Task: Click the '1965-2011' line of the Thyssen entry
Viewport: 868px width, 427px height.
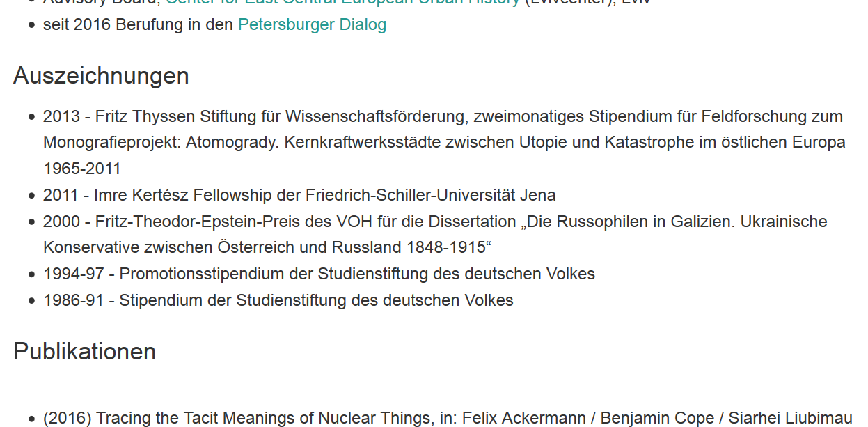Action: pos(82,169)
